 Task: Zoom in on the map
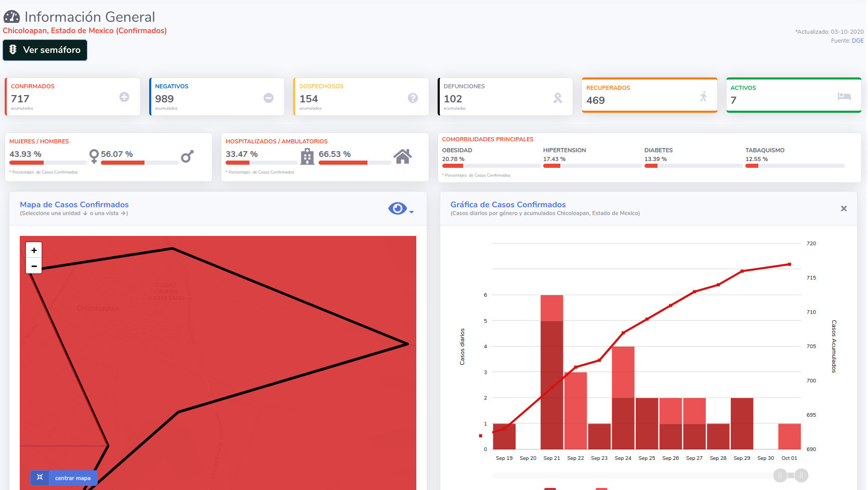[x=34, y=250]
